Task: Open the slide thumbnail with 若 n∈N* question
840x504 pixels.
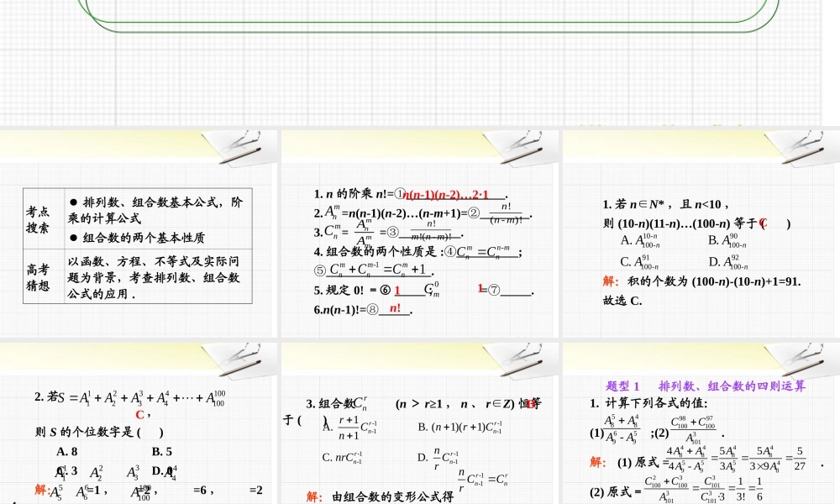Action: [x=701, y=234]
